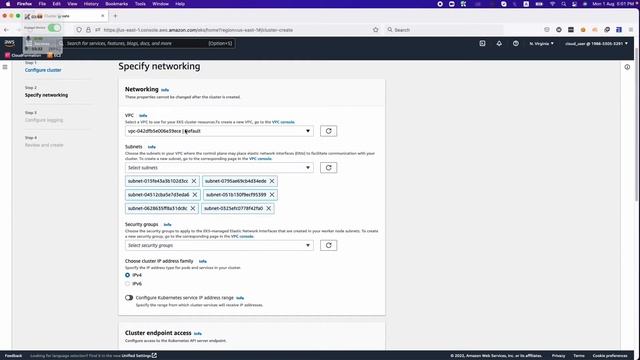
Task: Open the Apple menu
Action: [x=8, y=4]
